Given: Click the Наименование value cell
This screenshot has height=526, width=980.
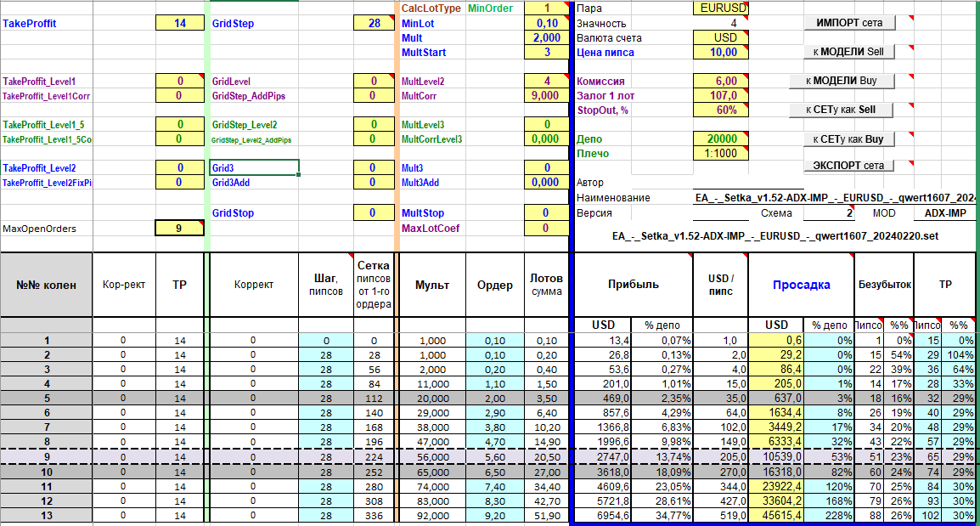Looking at the screenshot, I should [x=835, y=198].
